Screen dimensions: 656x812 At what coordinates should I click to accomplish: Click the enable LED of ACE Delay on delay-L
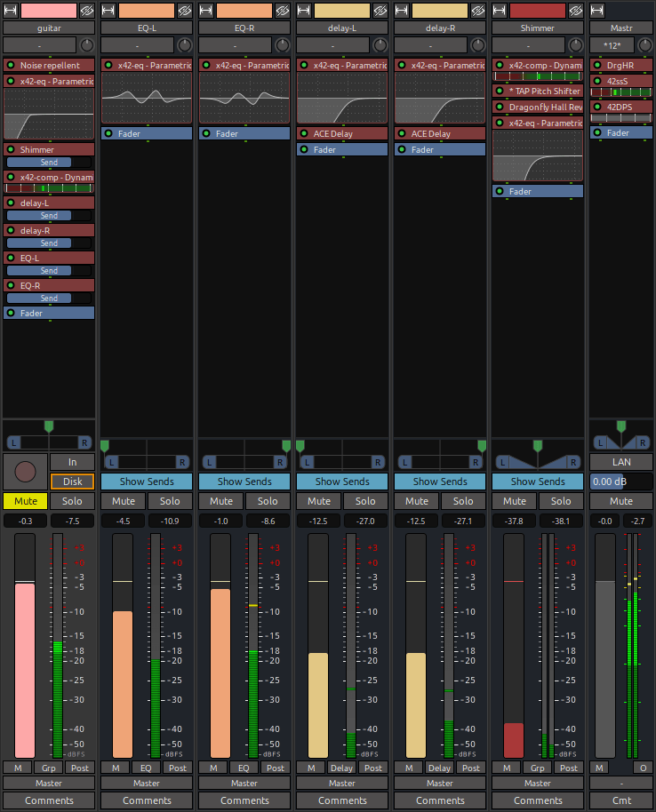[304, 133]
